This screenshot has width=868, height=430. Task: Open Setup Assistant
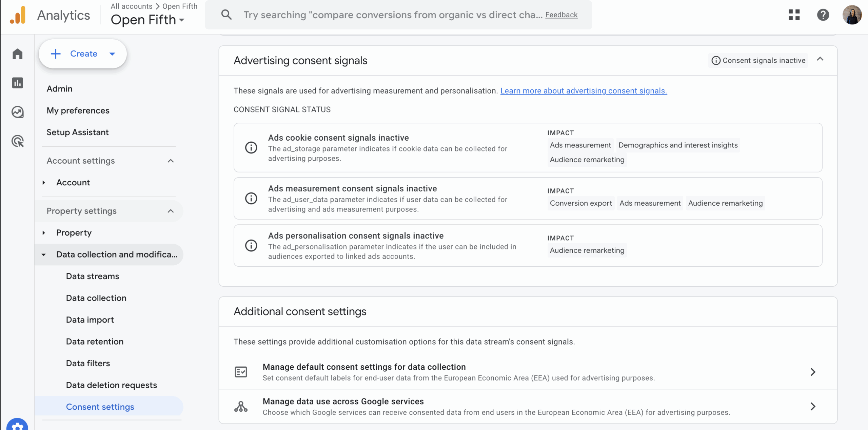[78, 132]
